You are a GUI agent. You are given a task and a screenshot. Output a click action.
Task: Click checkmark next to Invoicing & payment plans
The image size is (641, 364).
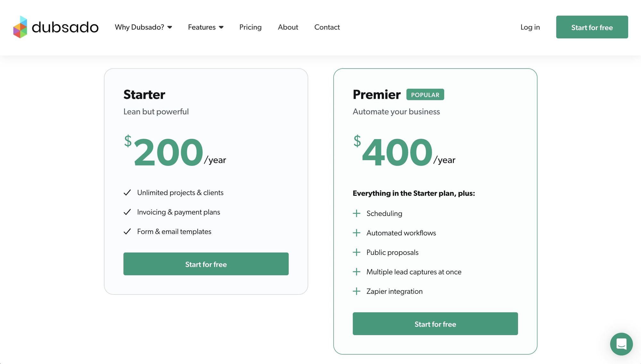[127, 212]
